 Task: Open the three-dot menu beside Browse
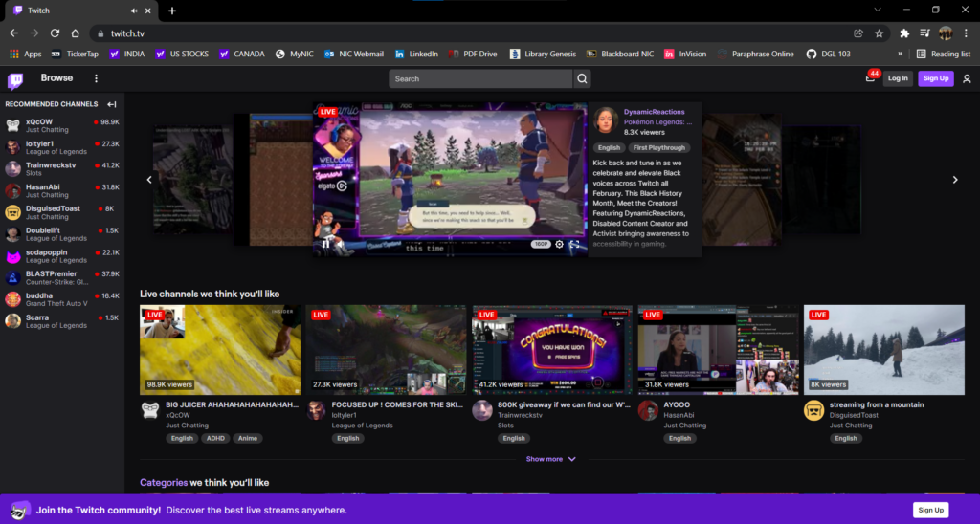96,78
